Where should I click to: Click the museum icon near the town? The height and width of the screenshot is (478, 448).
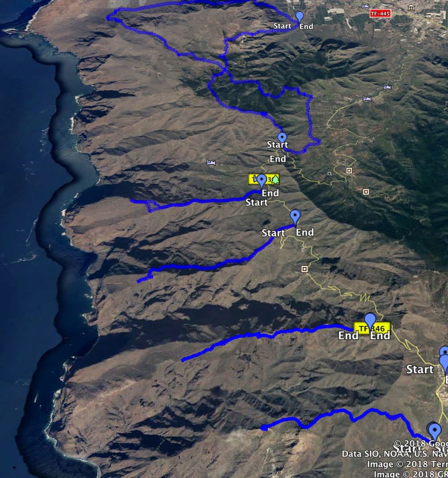pos(411,8)
